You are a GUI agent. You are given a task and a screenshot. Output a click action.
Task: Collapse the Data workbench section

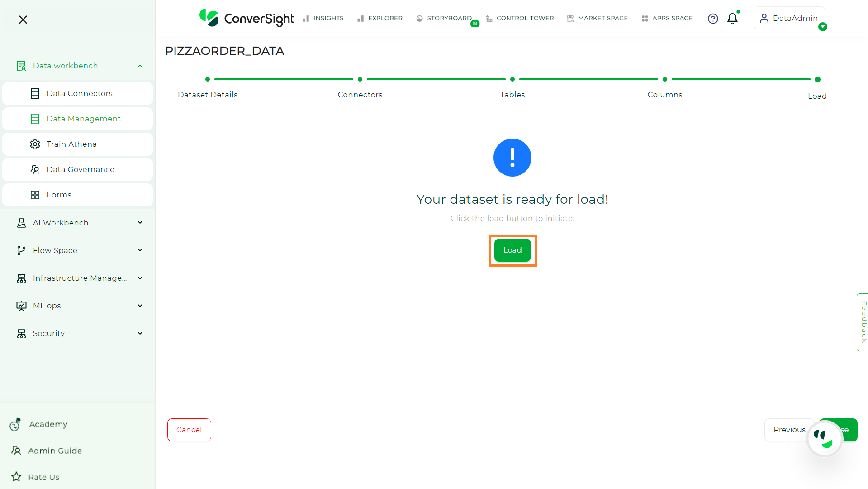point(140,66)
